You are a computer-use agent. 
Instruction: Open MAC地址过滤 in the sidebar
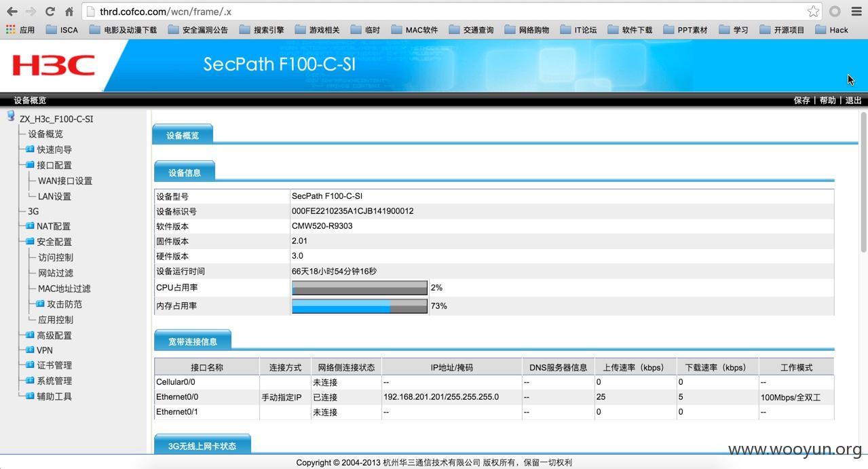click(64, 289)
